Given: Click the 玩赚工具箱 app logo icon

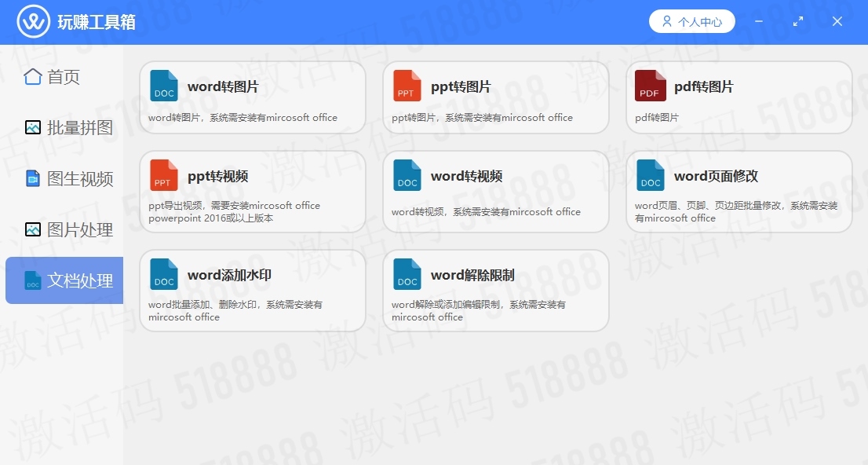Looking at the screenshot, I should tap(33, 22).
